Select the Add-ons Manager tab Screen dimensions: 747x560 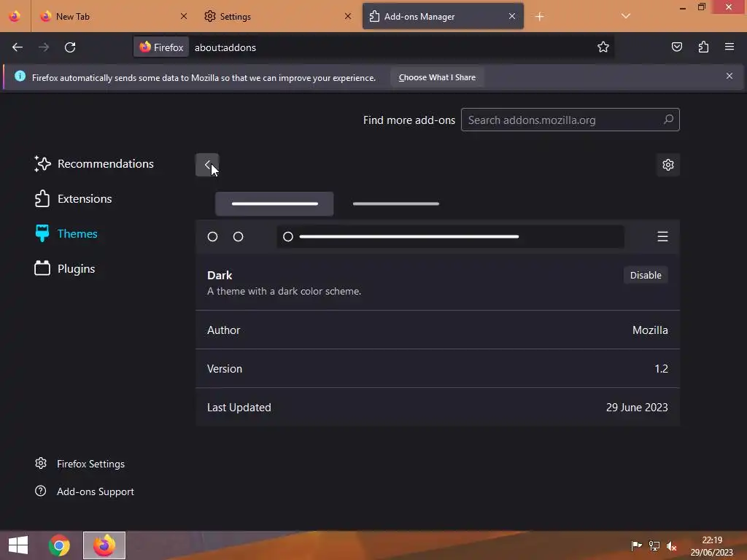click(x=443, y=16)
